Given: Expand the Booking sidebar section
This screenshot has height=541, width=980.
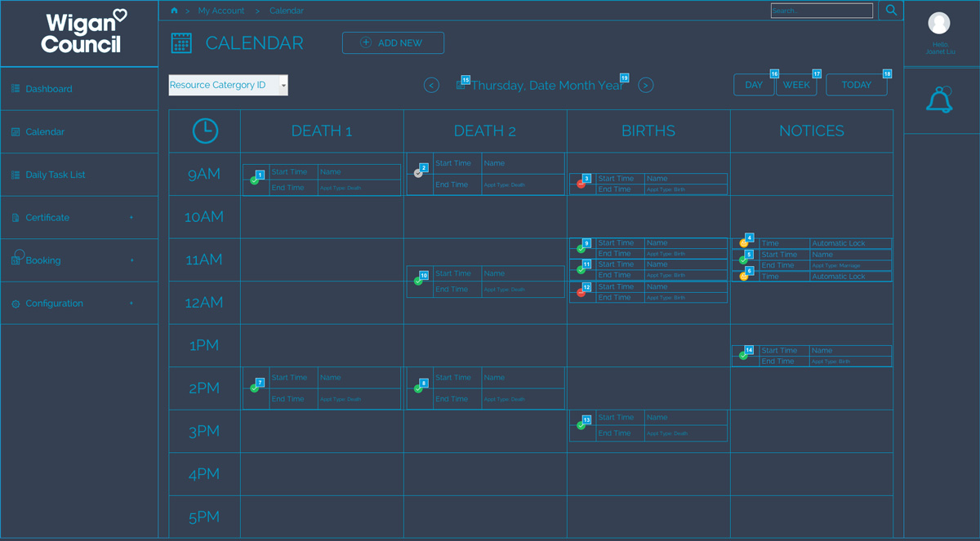Looking at the screenshot, I should (79, 259).
